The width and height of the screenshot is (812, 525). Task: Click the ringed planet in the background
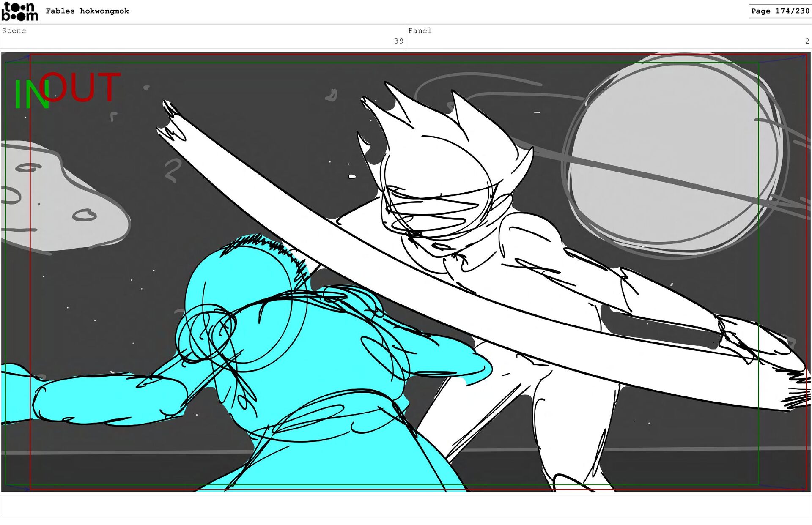(672, 156)
